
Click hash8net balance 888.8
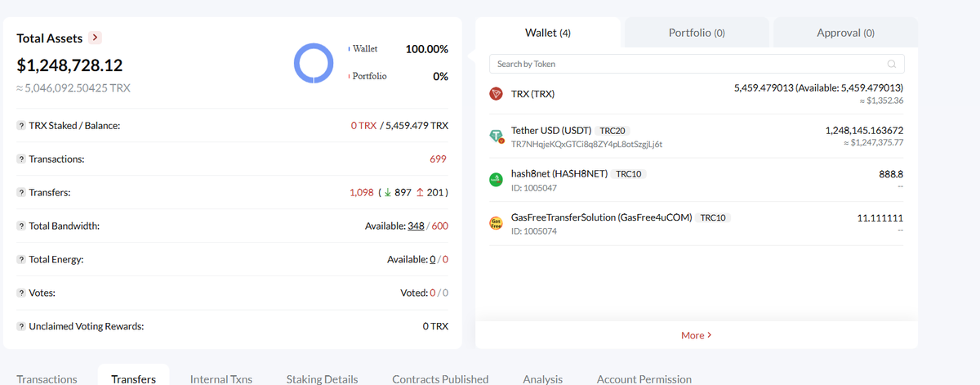pyautogui.click(x=890, y=173)
